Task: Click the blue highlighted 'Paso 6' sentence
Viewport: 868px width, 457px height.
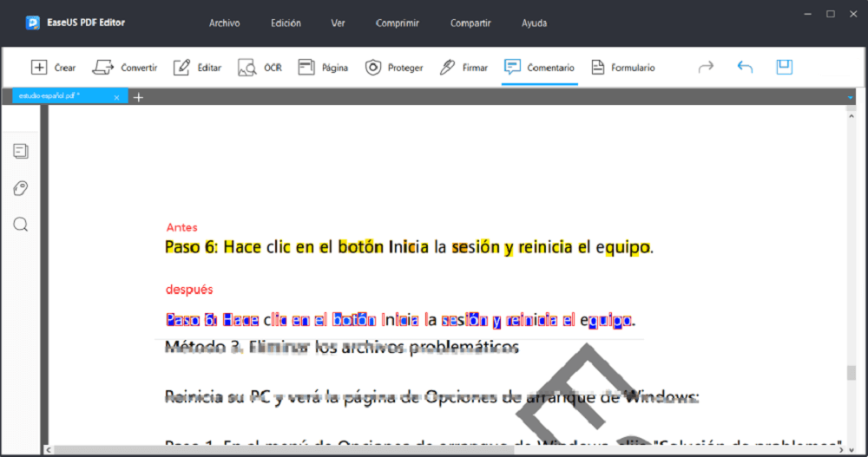Action: [400, 320]
